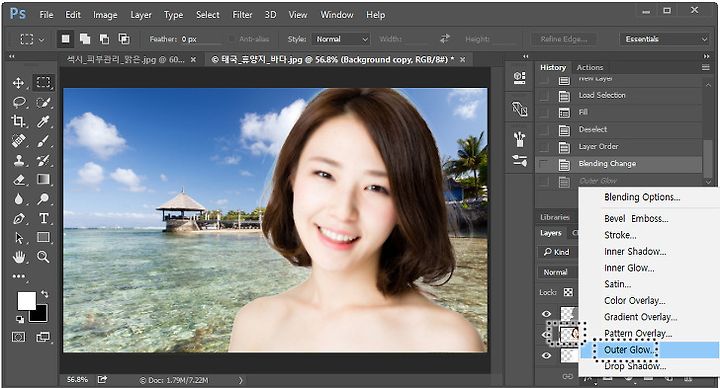Toggle Quick Mask mode
The width and height of the screenshot is (720, 388).
point(18,337)
